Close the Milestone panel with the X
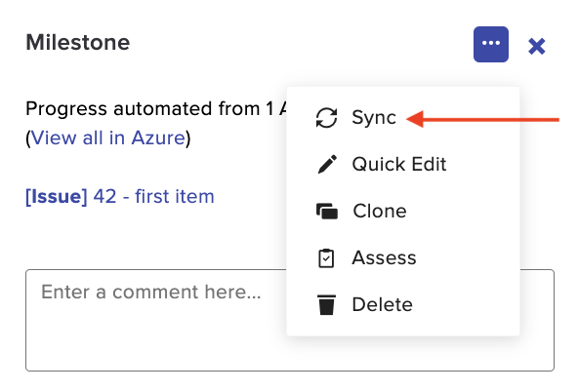578x392 pixels. pos(536,47)
